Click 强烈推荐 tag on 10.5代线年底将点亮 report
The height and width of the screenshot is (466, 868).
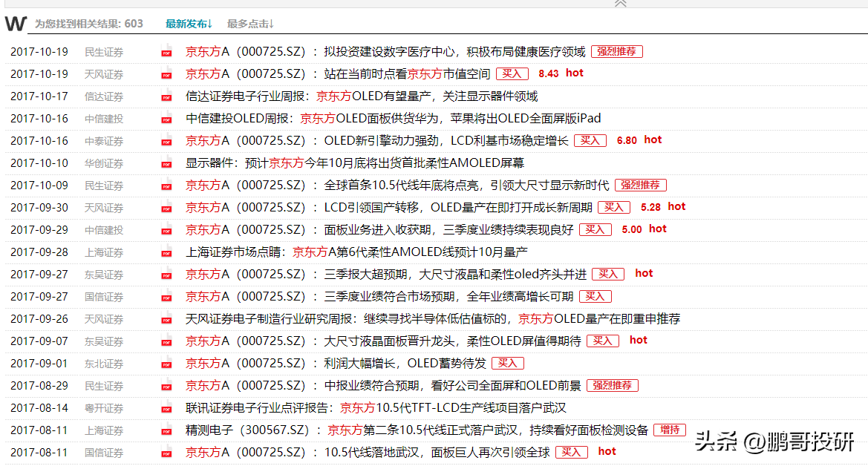click(x=641, y=185)
